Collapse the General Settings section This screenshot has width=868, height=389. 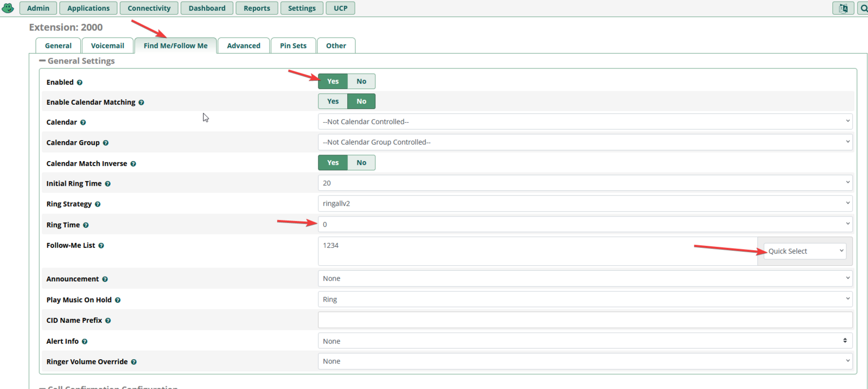pos(42,61)
